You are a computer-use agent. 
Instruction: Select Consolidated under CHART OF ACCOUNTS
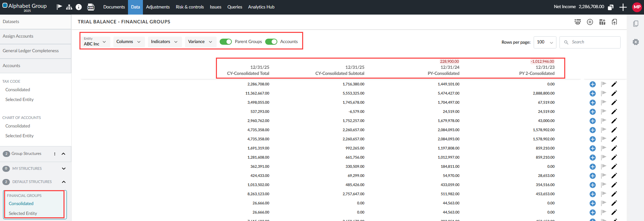(x=18, y=126)
